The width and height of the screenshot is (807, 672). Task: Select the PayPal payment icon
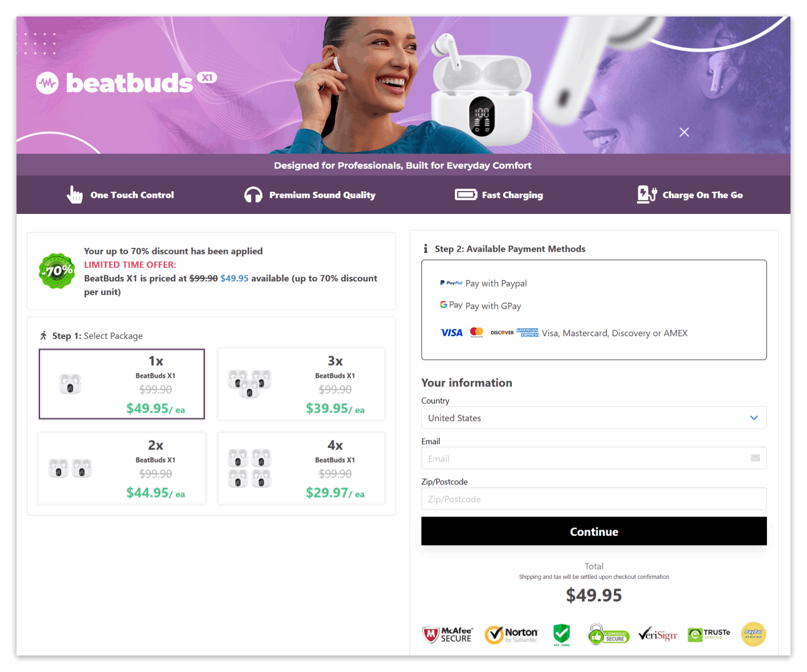tap(451, 283)
